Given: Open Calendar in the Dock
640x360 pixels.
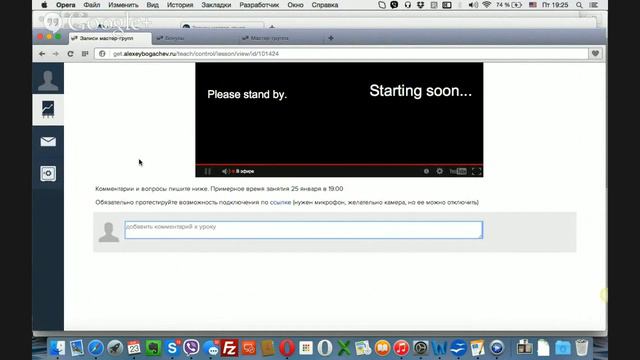Looking at the screenshot, I should tap(134, 348).
